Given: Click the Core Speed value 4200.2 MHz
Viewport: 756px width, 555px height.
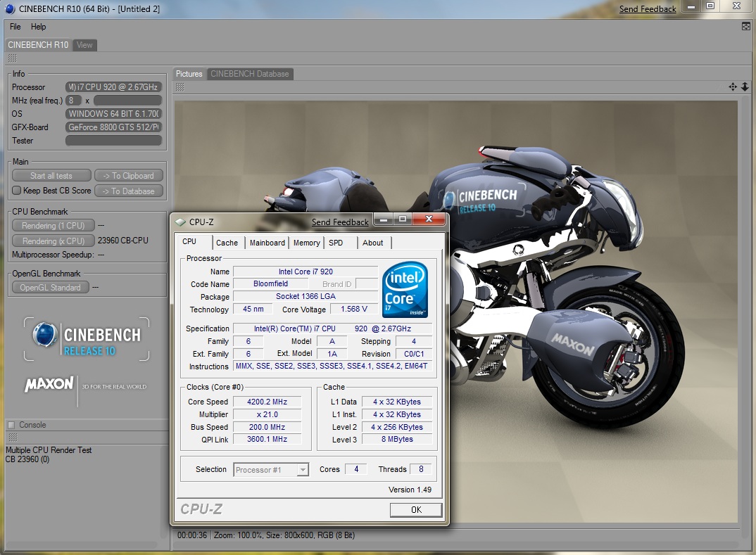Looking at the screenshot, I should (x=267, y=402).
